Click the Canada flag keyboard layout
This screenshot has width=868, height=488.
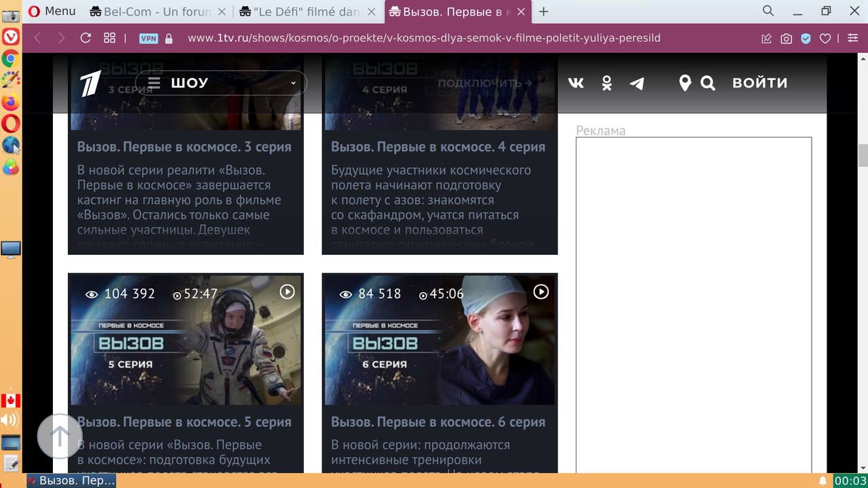10,400
